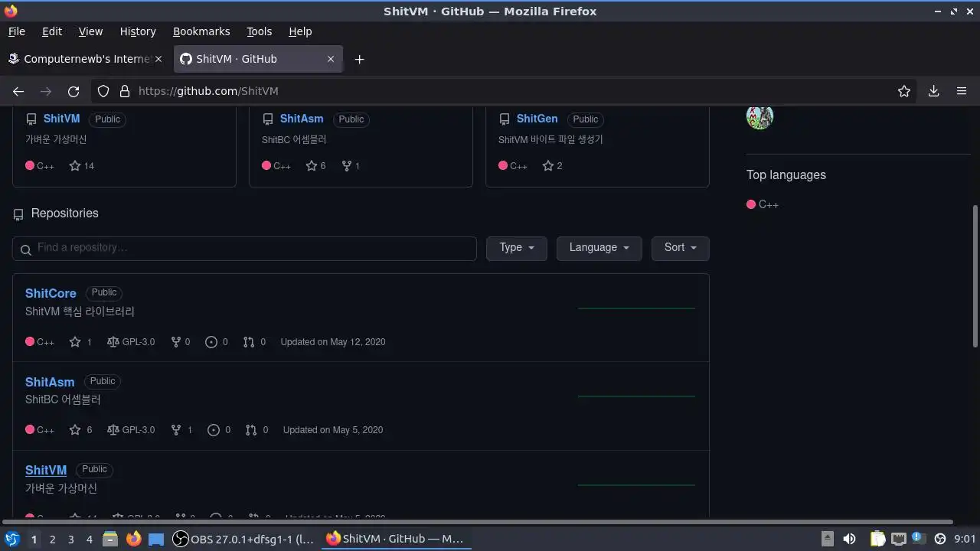This screenshot has width=980, height=551.
Task: Open the Help menu
Action: pos(300,31)
